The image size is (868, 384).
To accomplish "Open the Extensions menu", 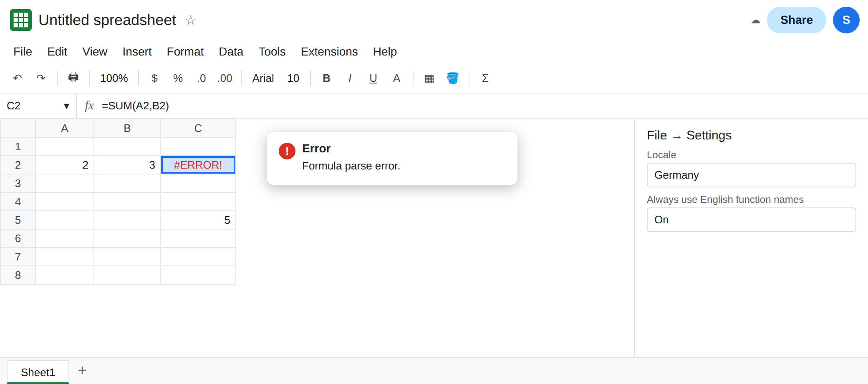I will click(329, 51).
